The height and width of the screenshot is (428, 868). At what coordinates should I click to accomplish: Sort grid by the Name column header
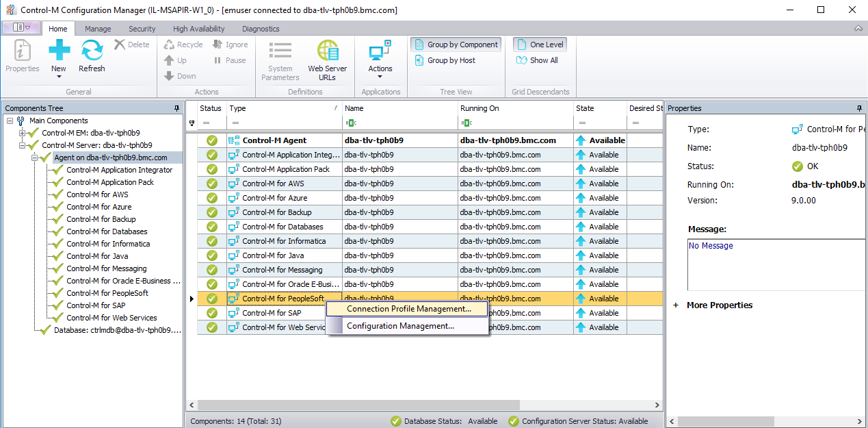pyautogui.click(x=399, y=108)
